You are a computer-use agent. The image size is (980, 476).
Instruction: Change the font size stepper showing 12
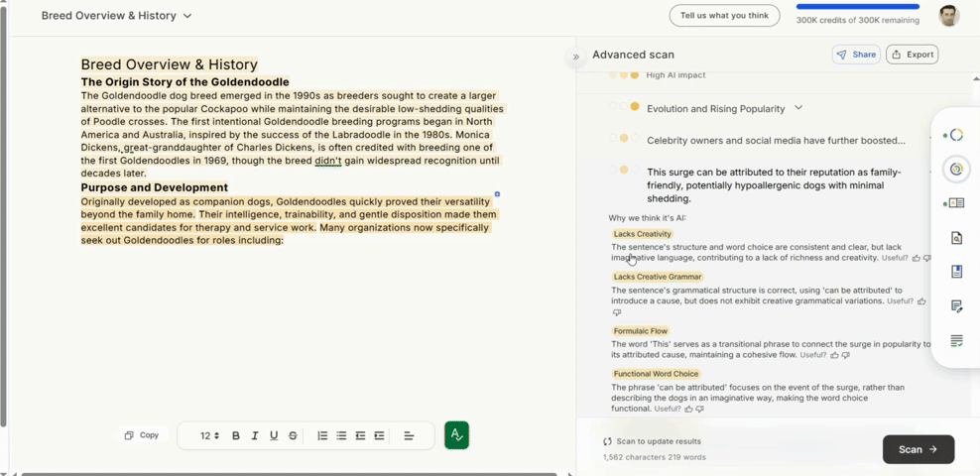209,436
